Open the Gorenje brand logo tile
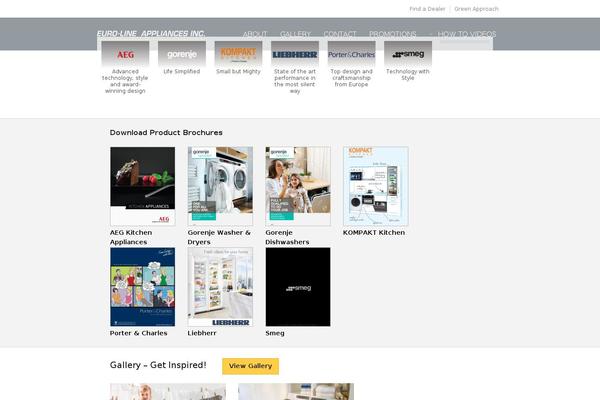This screenshot has width=600, height=400. click(x=182, y=54)
